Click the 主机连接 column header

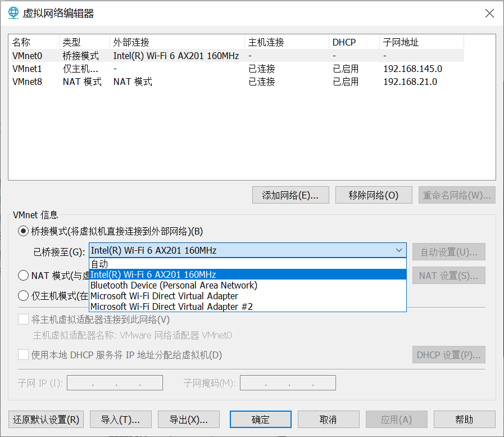287,42
